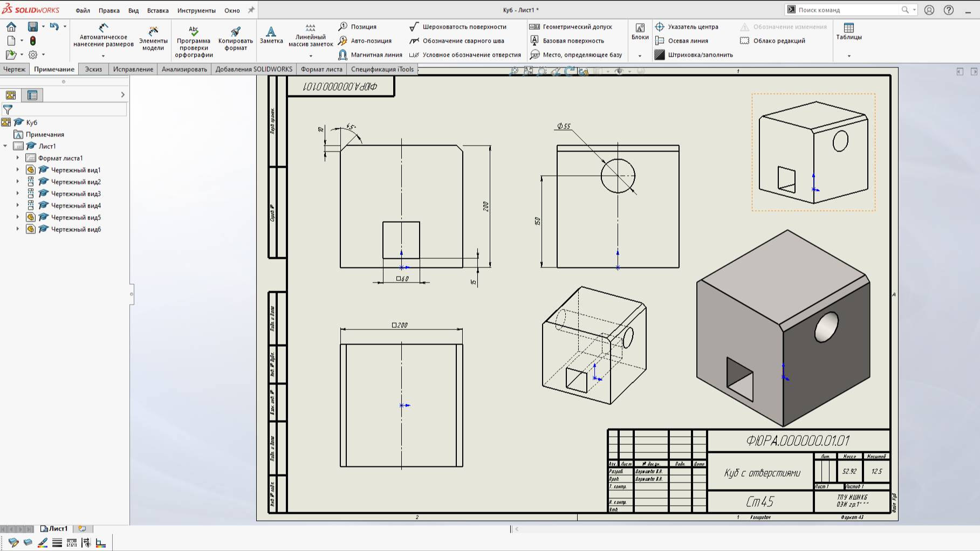Select the Заметка annotation tool

[270, 35]
